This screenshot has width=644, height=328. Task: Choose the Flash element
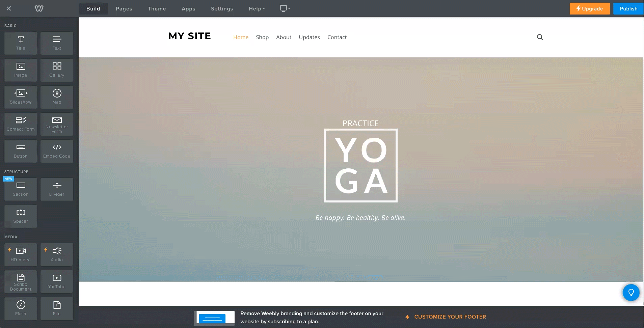21,309
